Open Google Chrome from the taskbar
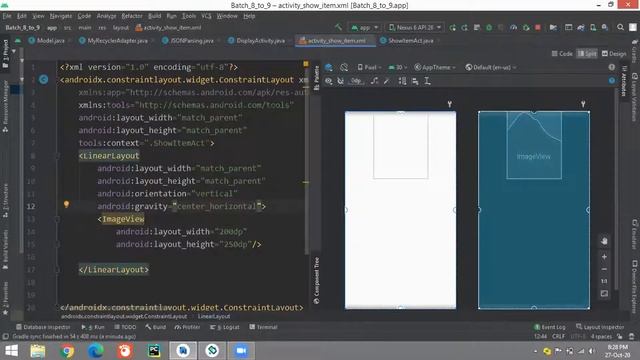Image resolution: width=640 pixels, height=360 pixels. (x=67, y=351)
